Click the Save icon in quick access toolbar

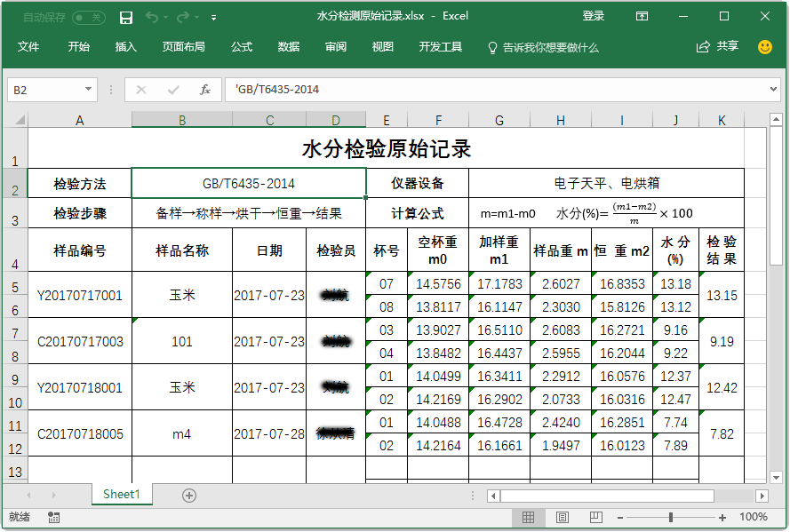pyautogui.click(x=126, y=18)
